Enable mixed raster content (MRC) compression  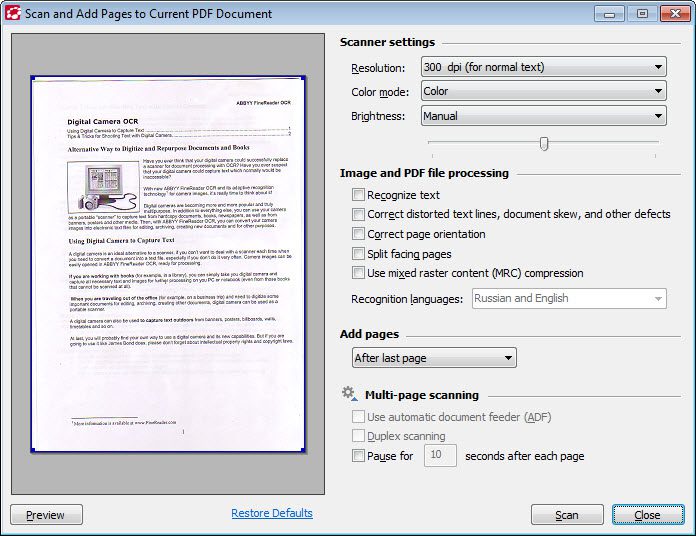[x=358, y=273]
